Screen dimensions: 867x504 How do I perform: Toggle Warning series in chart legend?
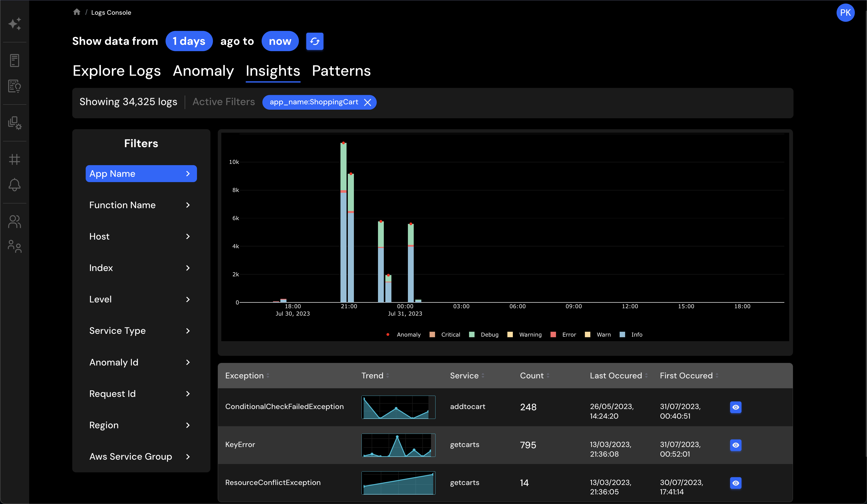click(x=525, y=335)
